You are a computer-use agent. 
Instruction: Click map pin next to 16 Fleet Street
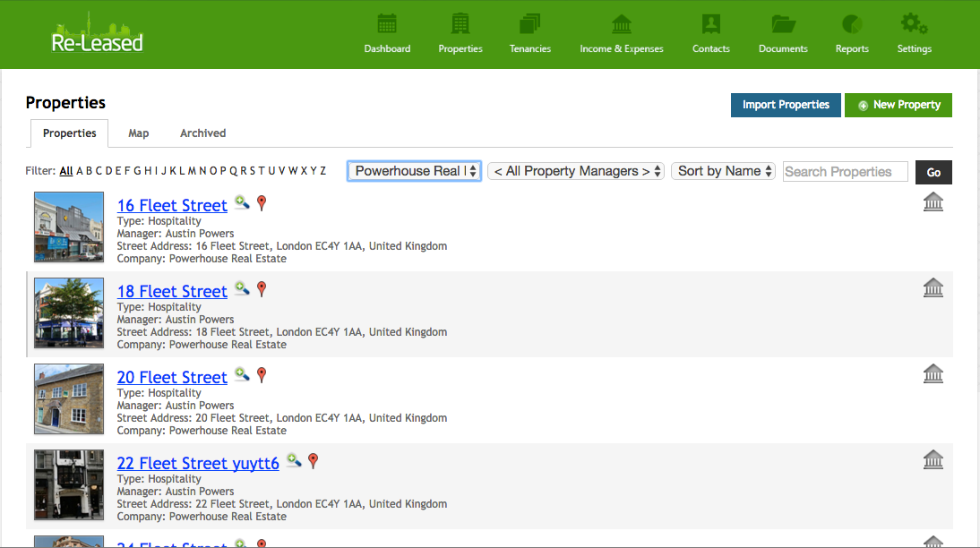[x=262, y=203]
